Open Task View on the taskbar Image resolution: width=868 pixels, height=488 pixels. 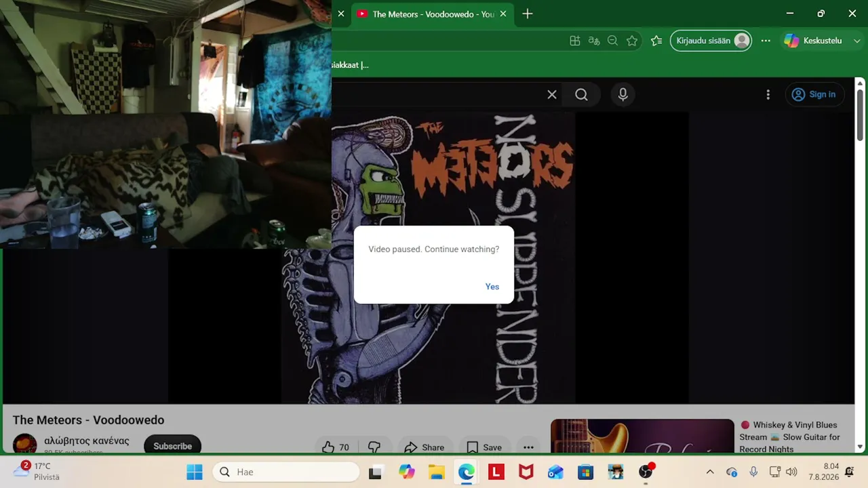(375, 472)
